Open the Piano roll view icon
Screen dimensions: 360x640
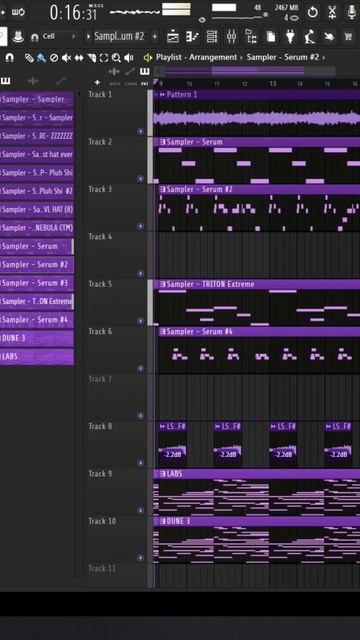coord(192,37)
